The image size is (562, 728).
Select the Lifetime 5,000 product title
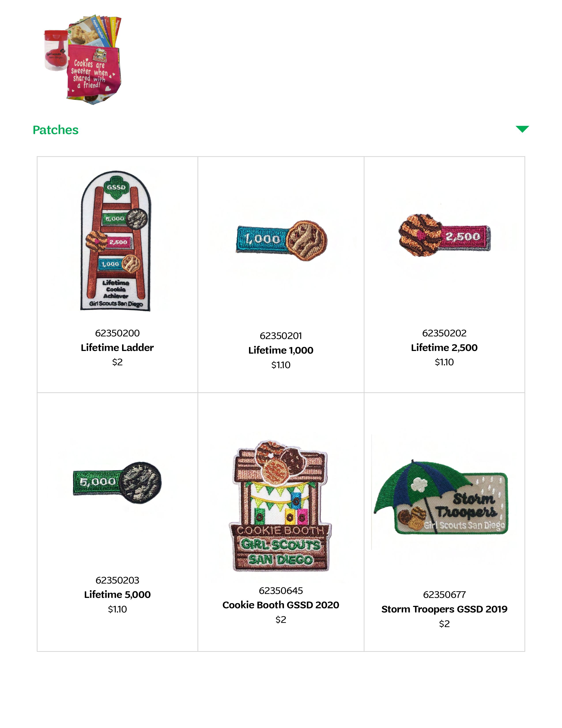[x=117, y=595]
